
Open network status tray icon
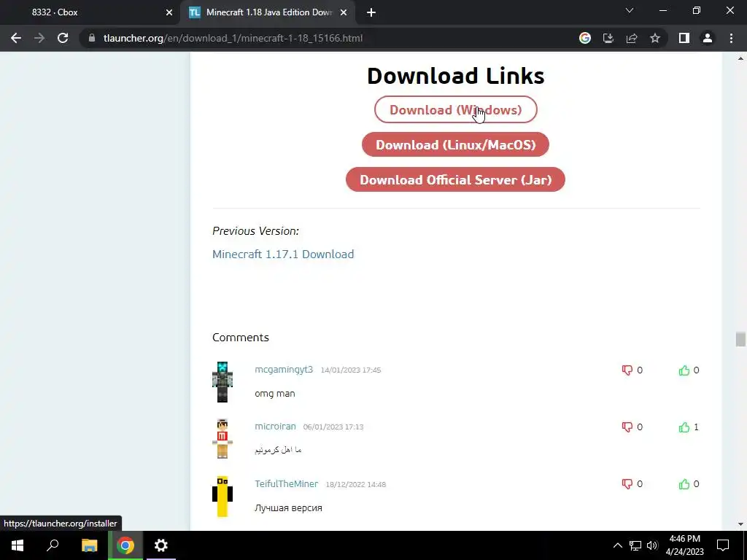pyautogui.click(x=635, y=545)
